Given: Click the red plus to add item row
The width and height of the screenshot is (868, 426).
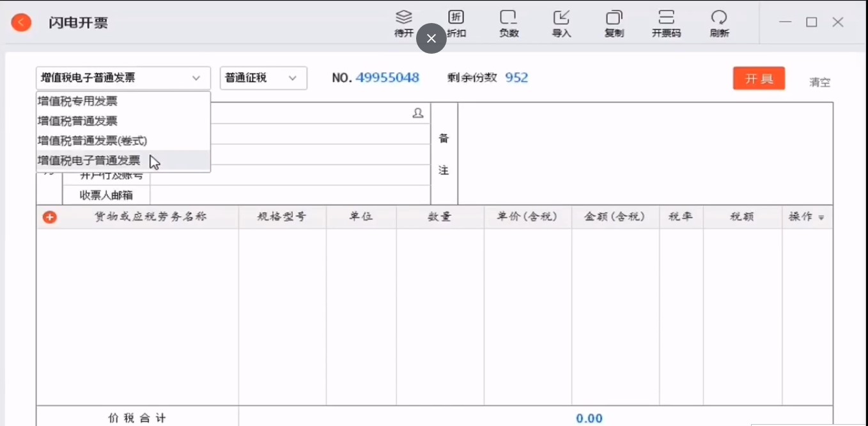Looking at the screenshot, I should pos(50,217).
